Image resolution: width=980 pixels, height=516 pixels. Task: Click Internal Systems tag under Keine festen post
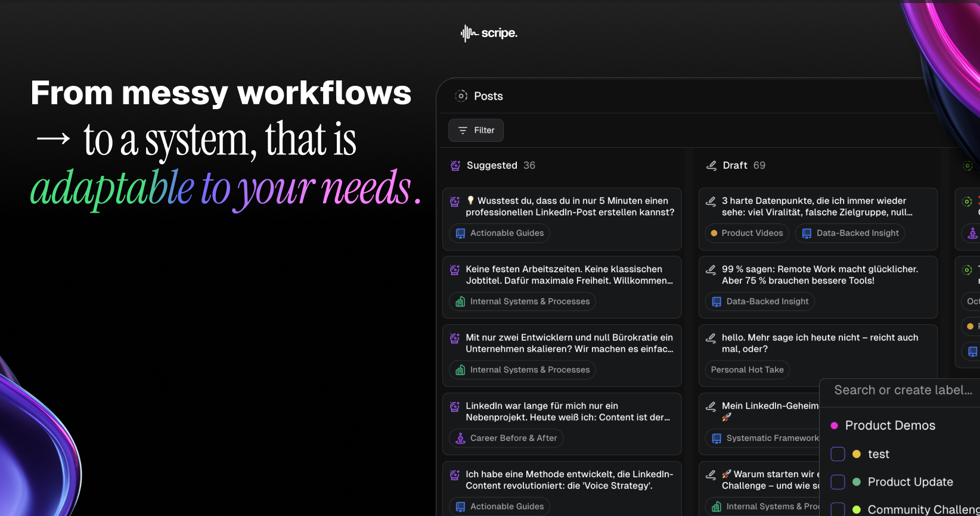coord(522,301)
